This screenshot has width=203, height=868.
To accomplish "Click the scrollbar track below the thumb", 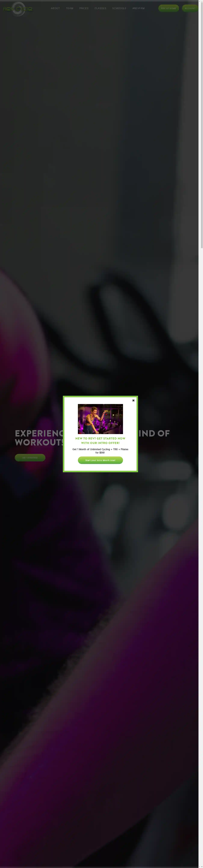I will (202, 556).
